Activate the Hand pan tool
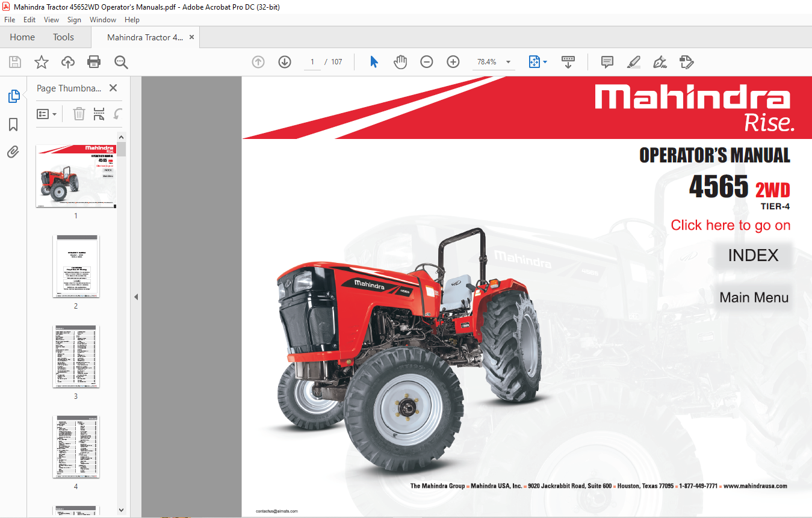Image resolution: width=812 pixels, height=518 pixels. pyautogui.click(x=400, y=62)
